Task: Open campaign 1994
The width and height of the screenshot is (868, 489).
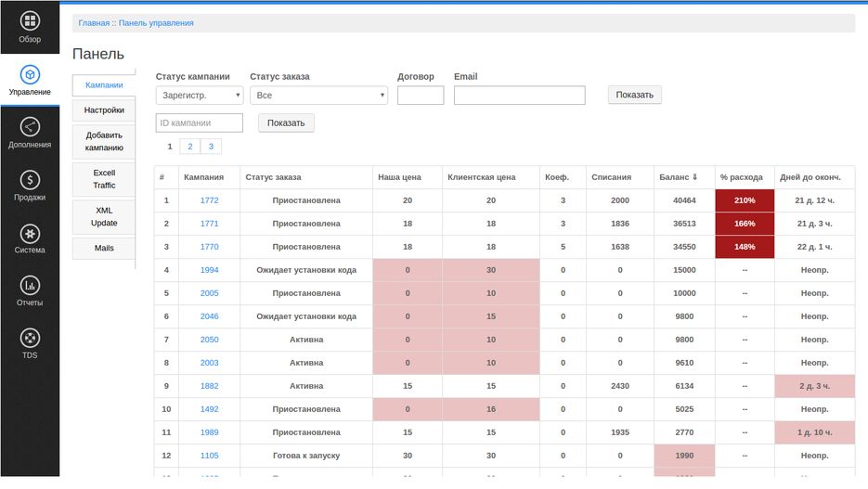Action: pyautogui.click(x=209, y=270)
